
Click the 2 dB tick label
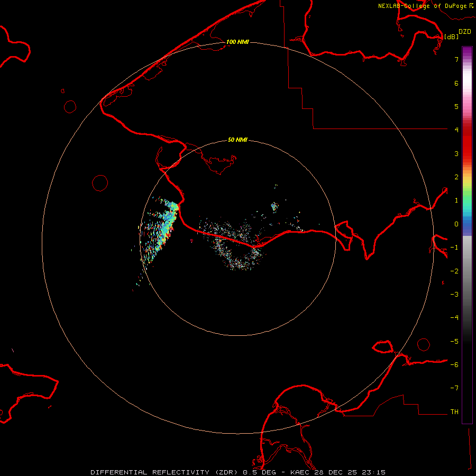tap(456, 177)
